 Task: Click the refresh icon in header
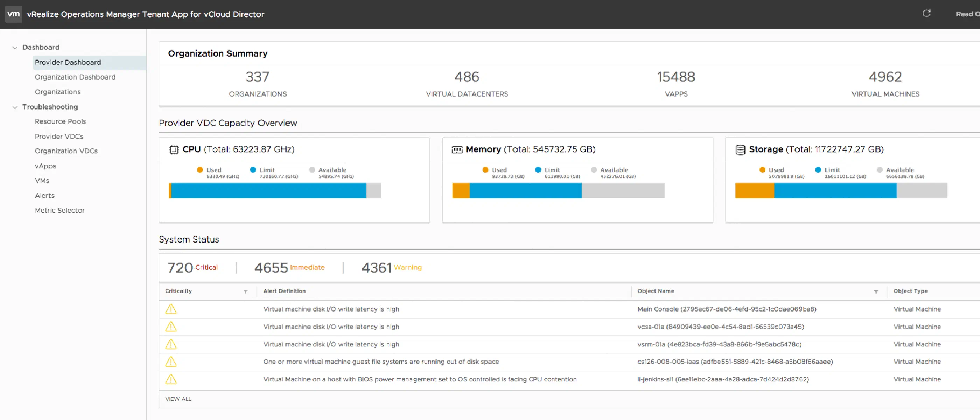(927, 14)
